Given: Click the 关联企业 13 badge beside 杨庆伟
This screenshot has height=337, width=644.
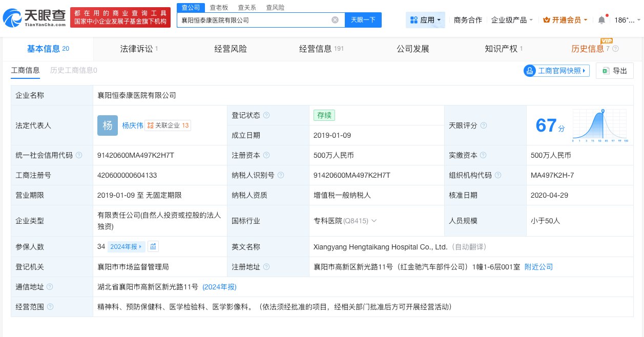Looking at the screenshot, I should (x=169, y=125).
